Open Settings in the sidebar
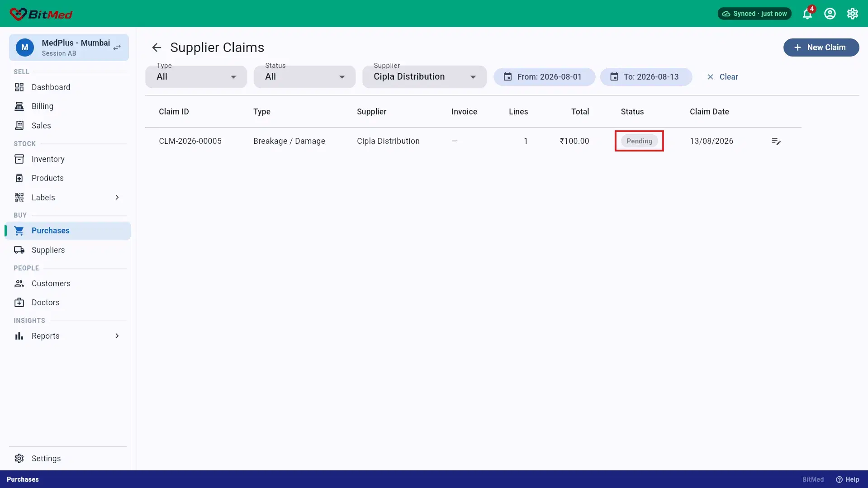This screenshot has width=868, height=488. coord(68,459)
